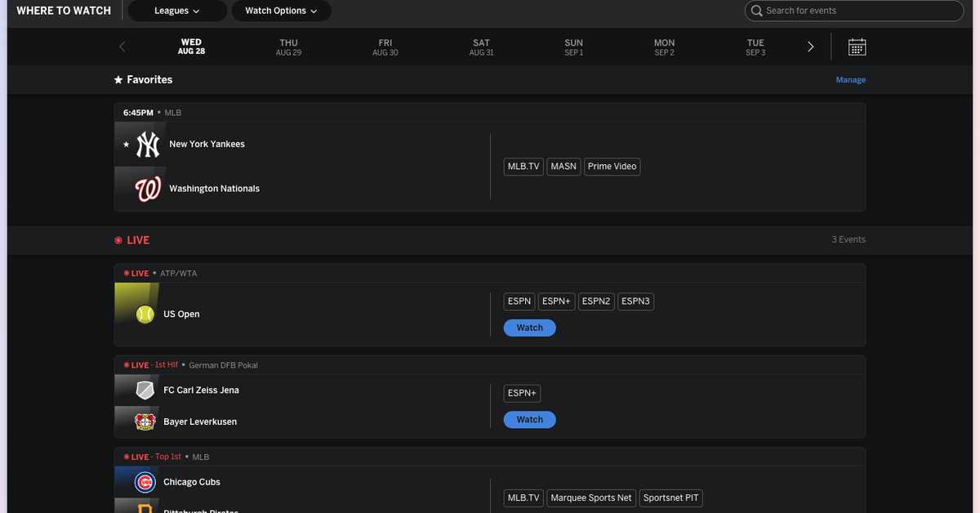Click the Chicago Cubs team name
Viewport: 980px width, 513px height.
[x=192, y=483]
